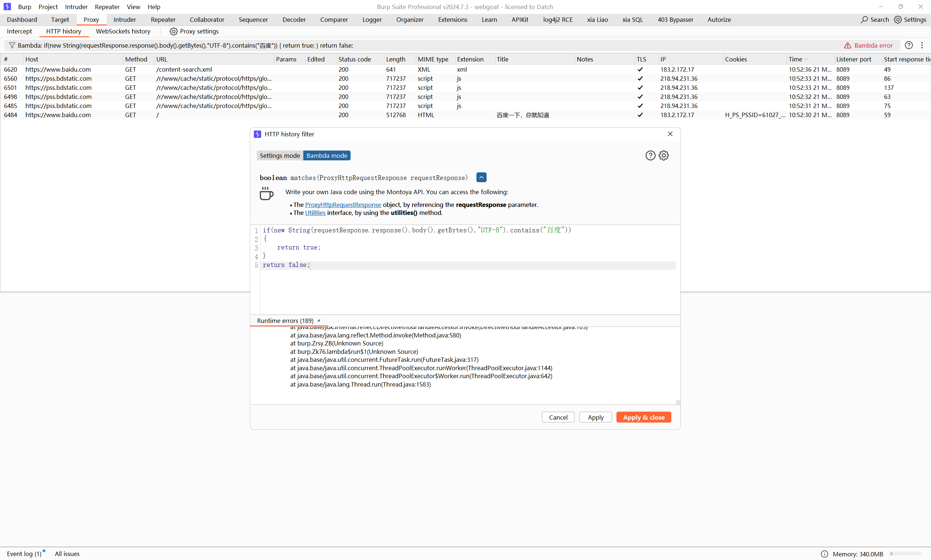
Task: Open the filter bar three-dot menu
Action: pos(922,45)
